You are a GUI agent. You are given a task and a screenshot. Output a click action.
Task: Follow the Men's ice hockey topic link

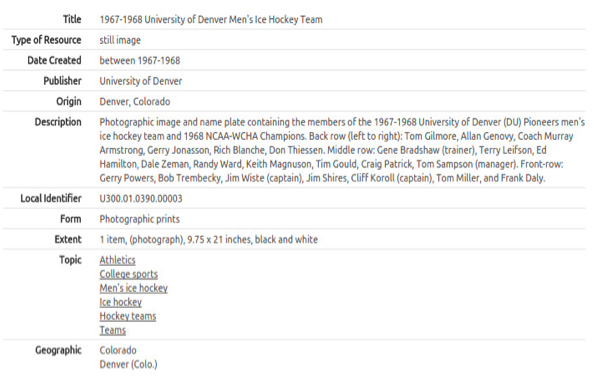[x=134, y=288]
